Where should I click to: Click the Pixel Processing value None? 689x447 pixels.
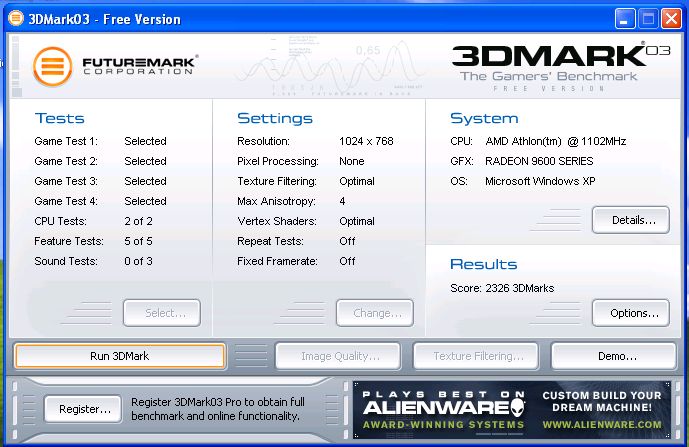352,161
